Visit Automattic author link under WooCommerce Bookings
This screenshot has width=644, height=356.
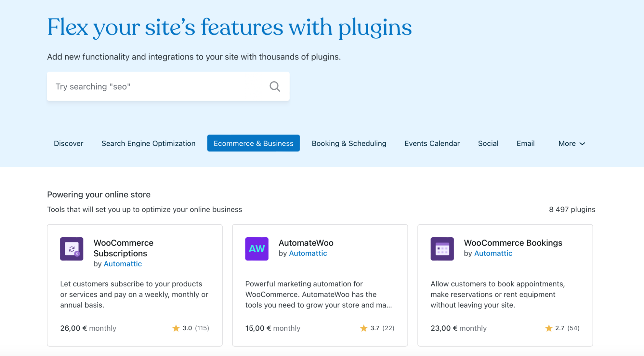493,253
